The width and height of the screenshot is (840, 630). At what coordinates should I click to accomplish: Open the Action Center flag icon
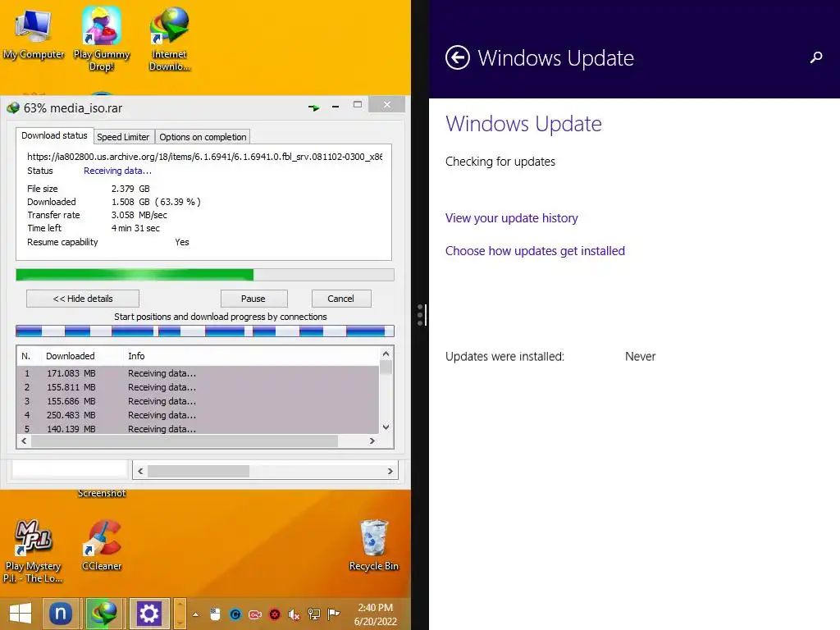pos(334,614)
